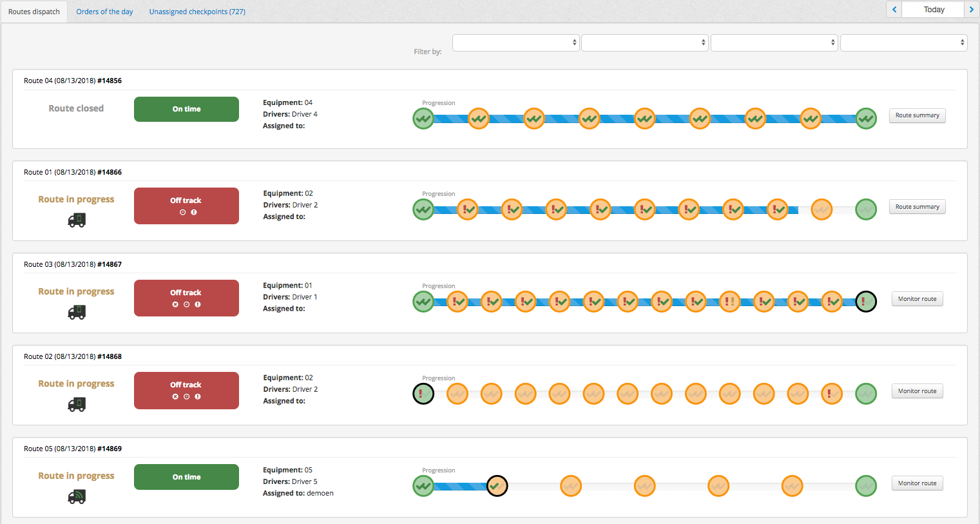The width and height of the screenshot is (980, 524).
Task: Click Drivers: Driver 1 text
Action: pos(290,297)
